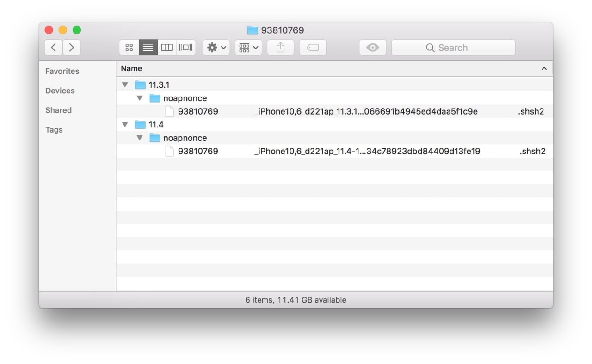Click the Share toolbar button

(280, 48)
